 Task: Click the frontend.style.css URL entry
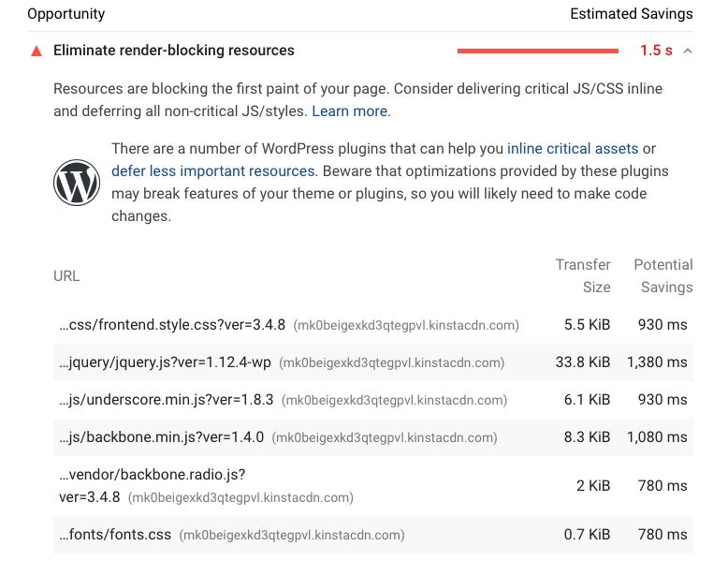click(173, 325)
